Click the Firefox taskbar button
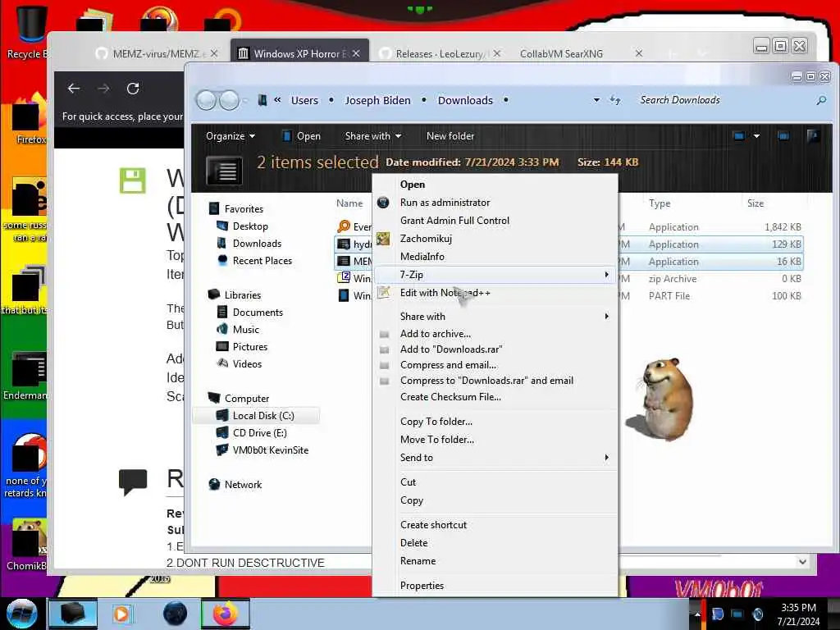The image size is (840, 630). pos(225,614)
